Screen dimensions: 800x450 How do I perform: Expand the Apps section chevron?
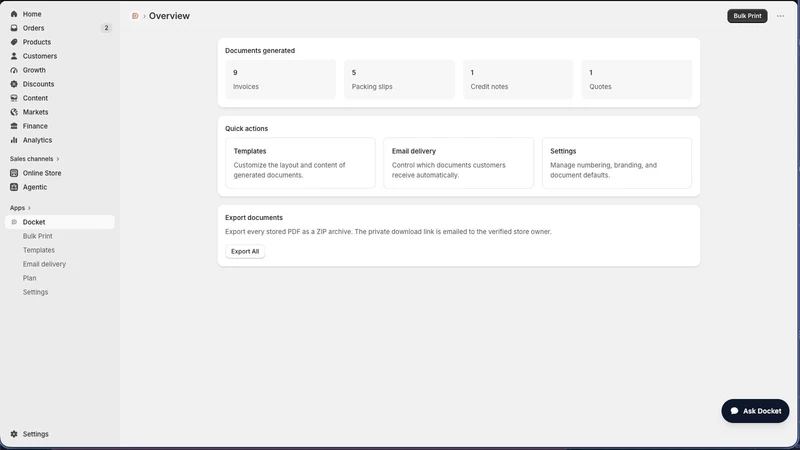point(29,208)
